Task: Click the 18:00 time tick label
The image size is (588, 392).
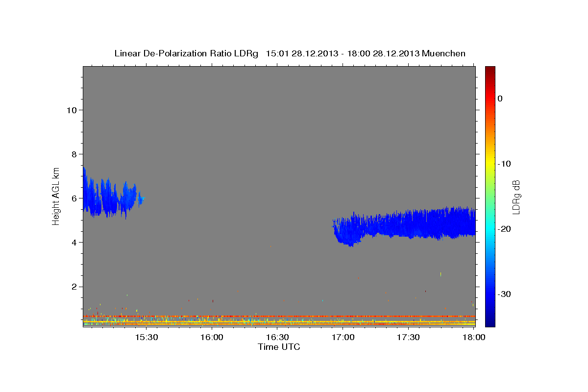Action: [474, 338]
